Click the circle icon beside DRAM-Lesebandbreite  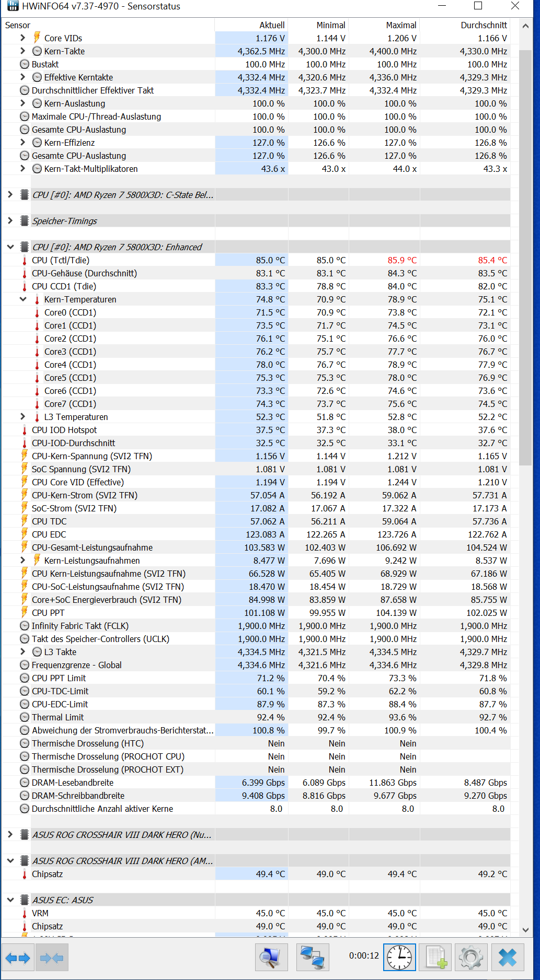click(x=25, y=783)
